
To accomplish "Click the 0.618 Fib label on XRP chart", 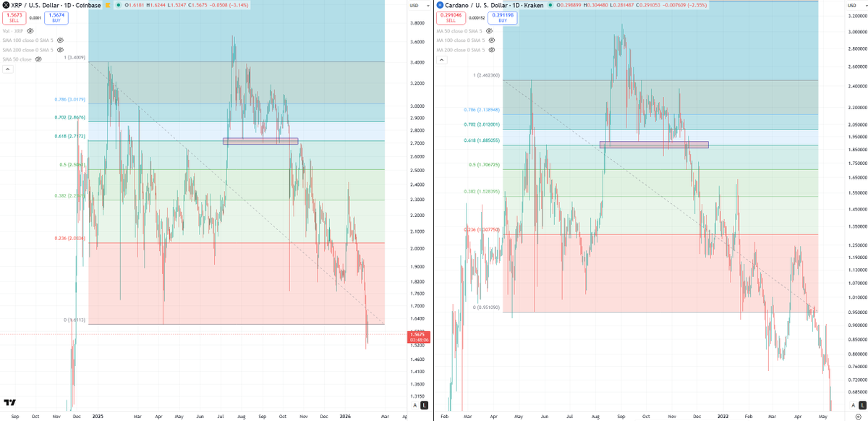I will tap(71, 136).
